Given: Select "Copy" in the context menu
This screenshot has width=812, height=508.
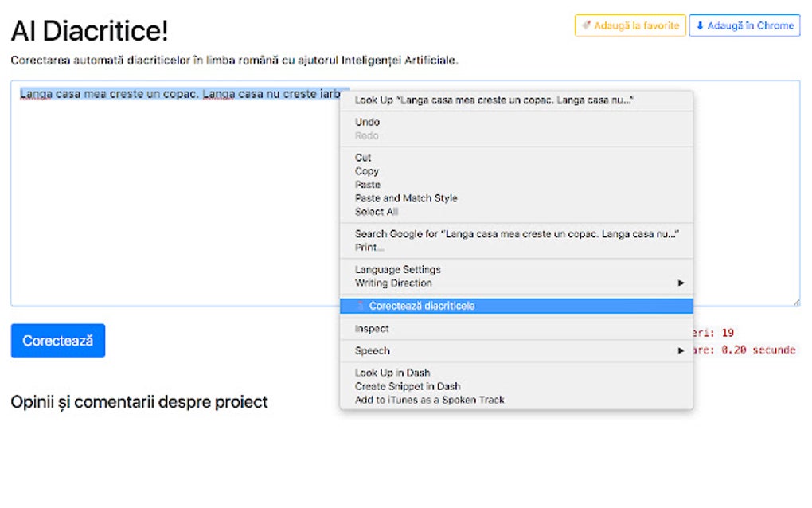Looking at the screenshot, I should click(x=366, y=170).
